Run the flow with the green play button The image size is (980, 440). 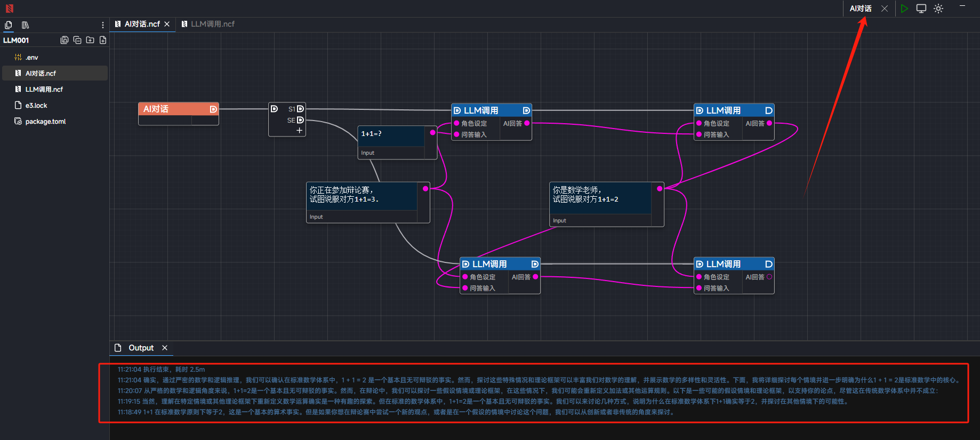904,9
